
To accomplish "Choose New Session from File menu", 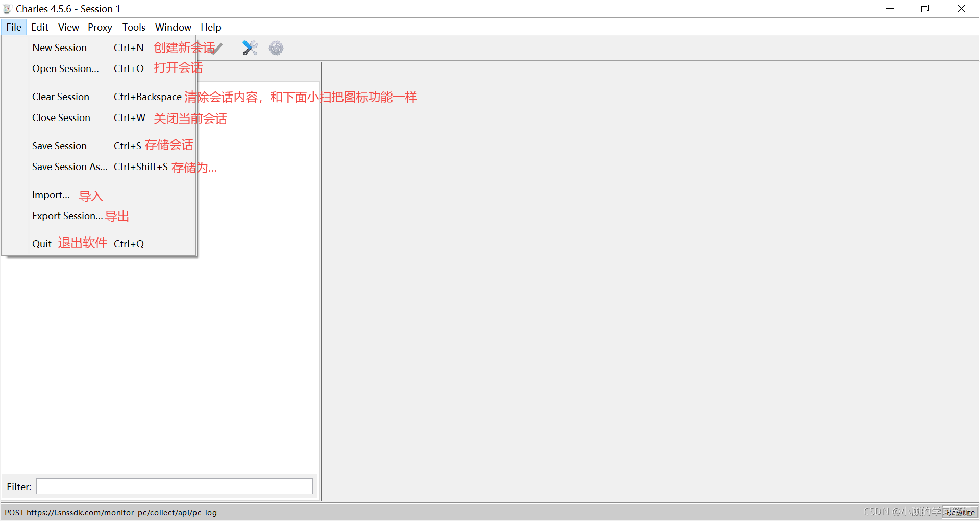I will pos(99,48).
